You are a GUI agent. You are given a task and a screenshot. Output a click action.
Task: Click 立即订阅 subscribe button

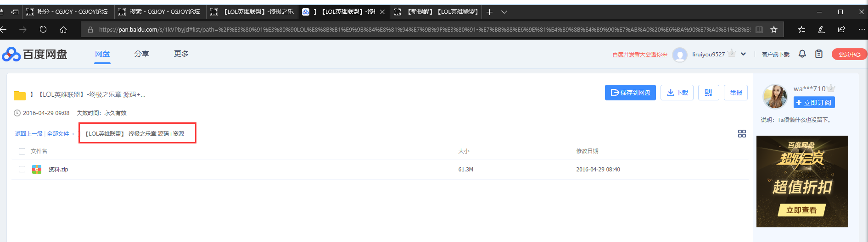click(x=814, y=103)
